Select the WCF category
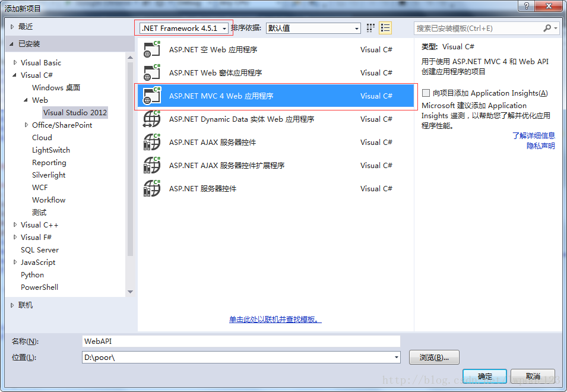 40,187
